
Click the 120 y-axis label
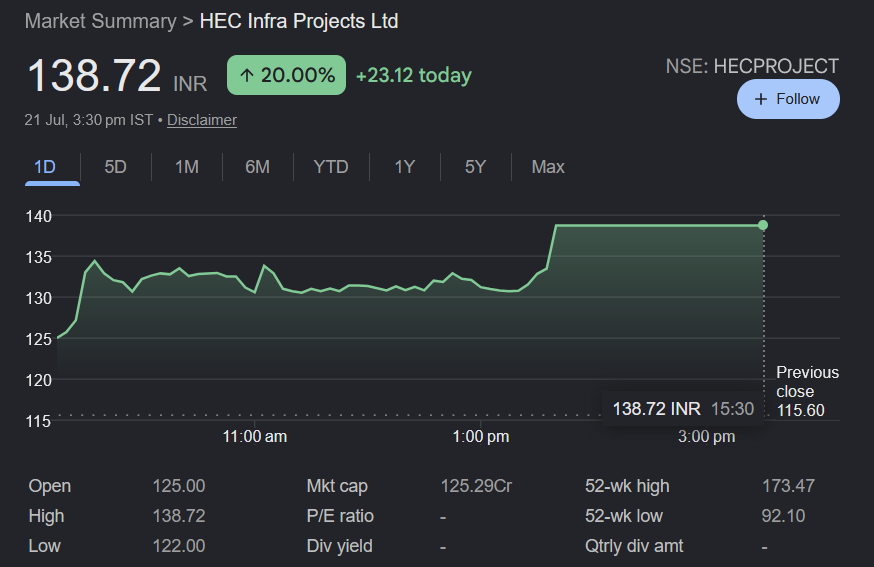tap(38, 380)
